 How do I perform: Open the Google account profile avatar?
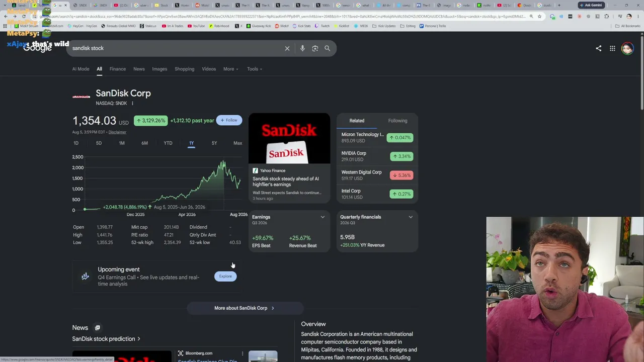point(627,48)
